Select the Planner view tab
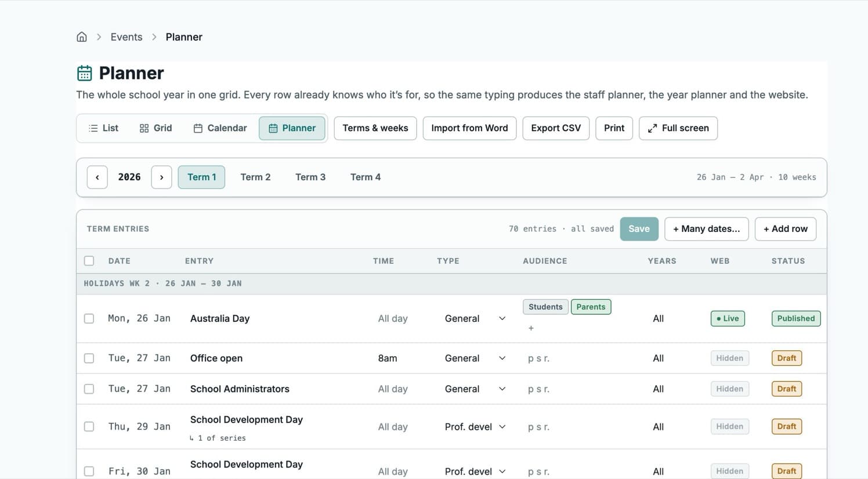 click(292, 128)
